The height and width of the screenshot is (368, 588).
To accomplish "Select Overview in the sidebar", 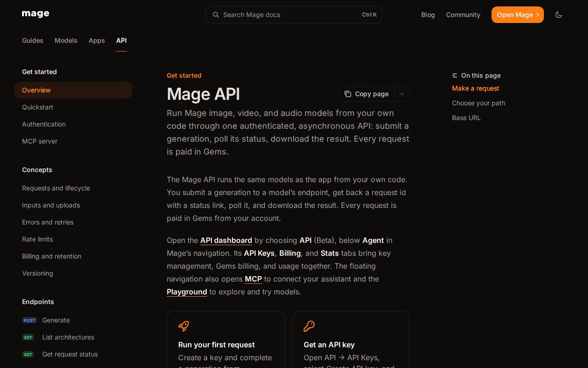I will pyautogui.click(x=73, y=90).
